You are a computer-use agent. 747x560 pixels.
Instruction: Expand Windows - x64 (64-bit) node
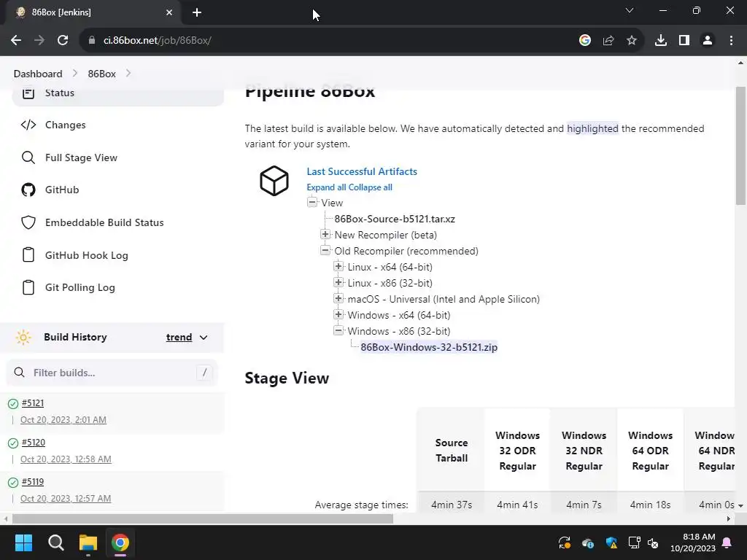point(338,314)
